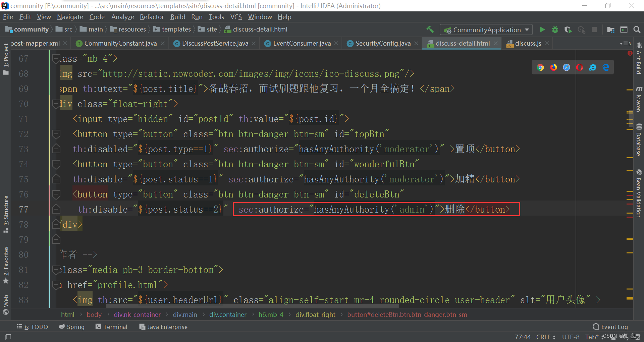The height and width of the screenshot is (342, 644).
Task: Select div.float-right in HTML breadcrumb
Action: (x=315, y=315)
